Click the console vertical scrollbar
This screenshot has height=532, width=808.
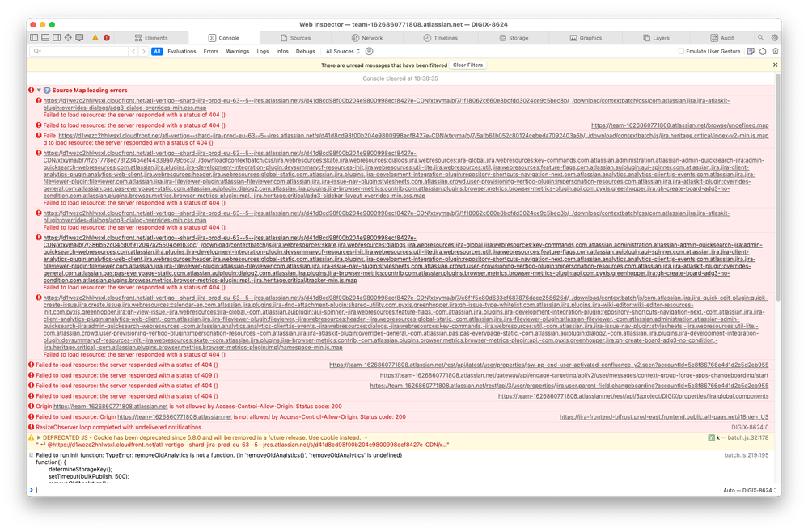coord(777,188)
